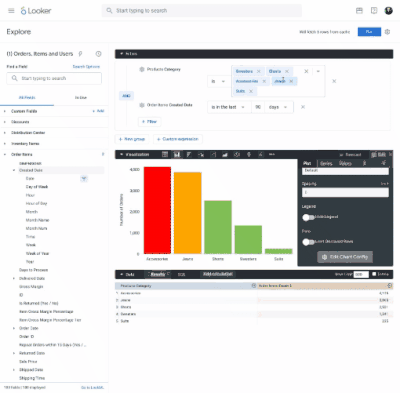Click Add next to Custom Fields

pos(98,111)
